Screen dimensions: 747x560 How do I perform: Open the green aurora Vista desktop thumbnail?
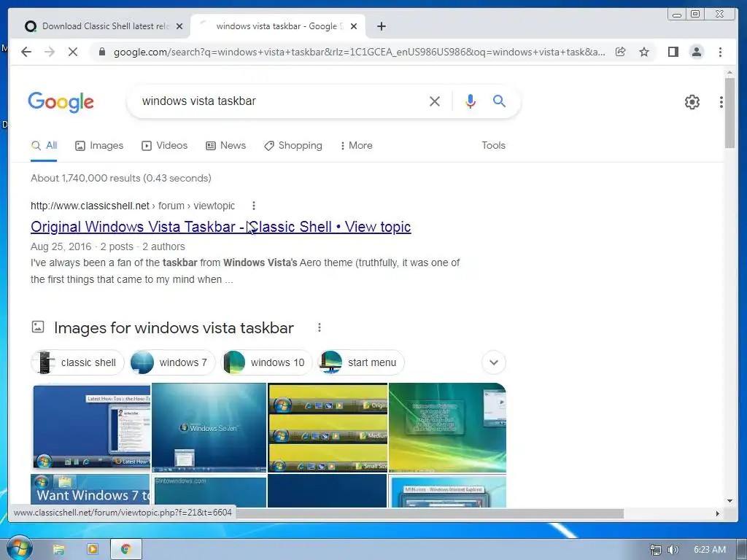[x=447, y=427]
